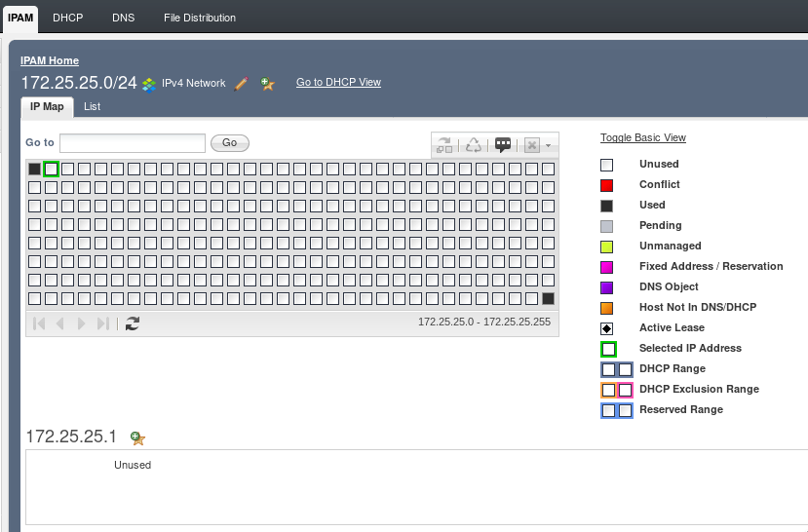Click the Reclaim recycle-arrows icon
Screen dimensions: 808x532
[473, 145]
